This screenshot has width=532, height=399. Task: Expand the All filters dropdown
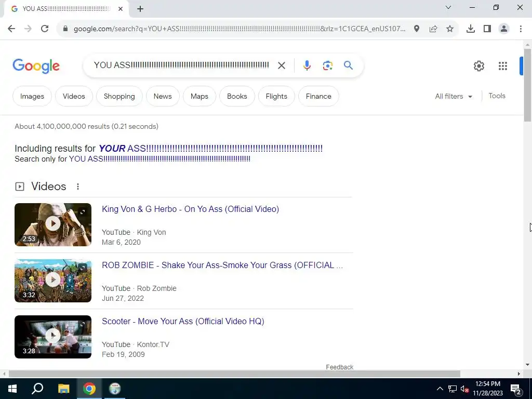454,96
